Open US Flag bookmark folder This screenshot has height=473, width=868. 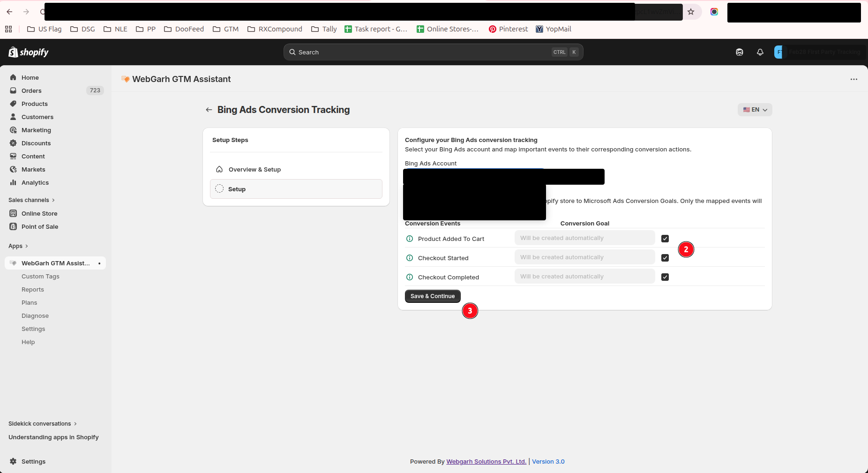(45, 29)
